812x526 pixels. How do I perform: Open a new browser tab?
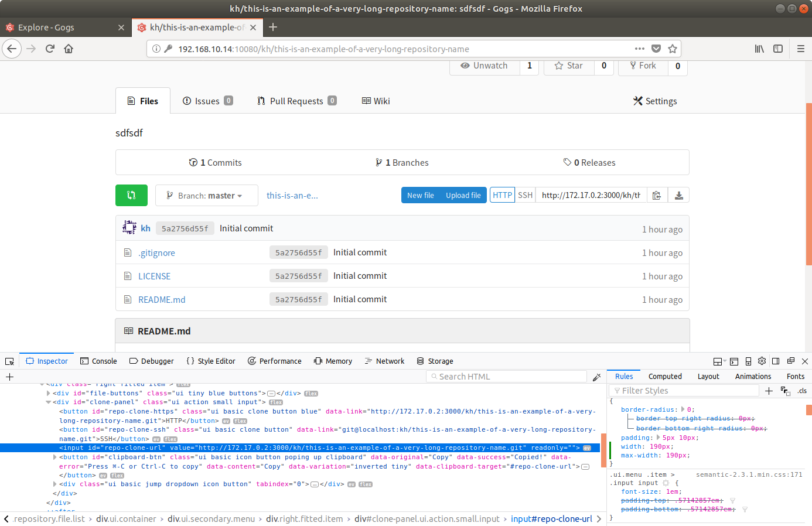(273, 27)
